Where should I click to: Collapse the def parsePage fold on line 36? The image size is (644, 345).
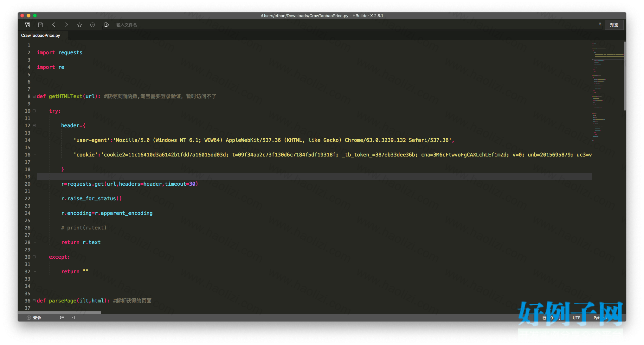tap(34, 301)
